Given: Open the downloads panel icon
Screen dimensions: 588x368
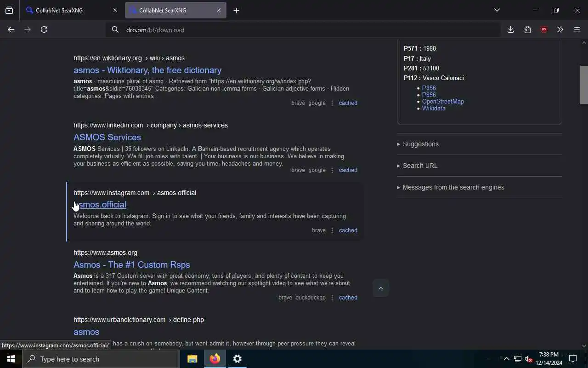Looking at the screenshot, I should [x=510, y=29].
